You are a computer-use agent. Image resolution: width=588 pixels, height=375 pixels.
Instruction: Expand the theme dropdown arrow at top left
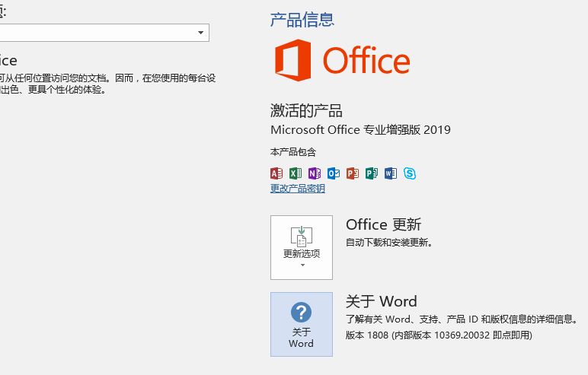pyautogui.click(x=200, y=33)
